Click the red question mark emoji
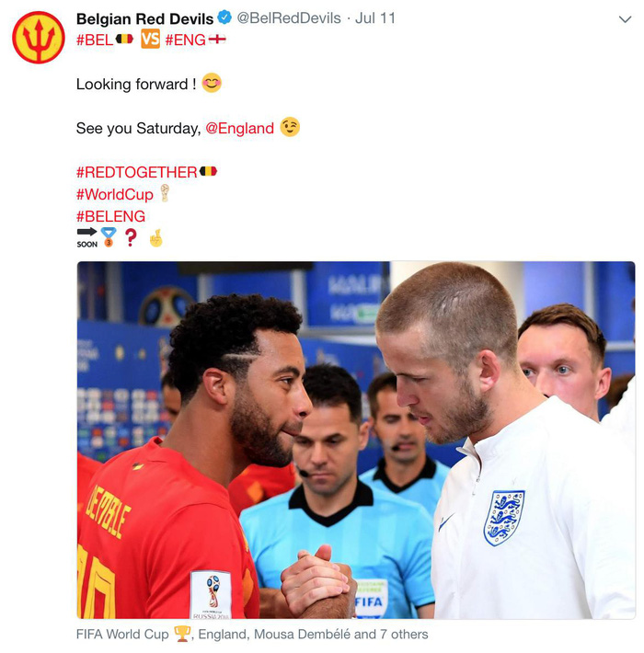 [x=131, y=237]
